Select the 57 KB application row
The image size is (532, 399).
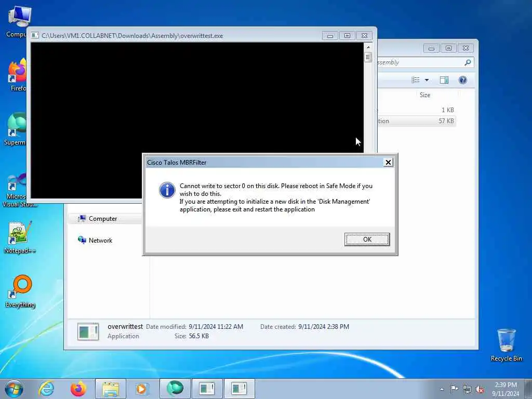click(x=416, y=121)
